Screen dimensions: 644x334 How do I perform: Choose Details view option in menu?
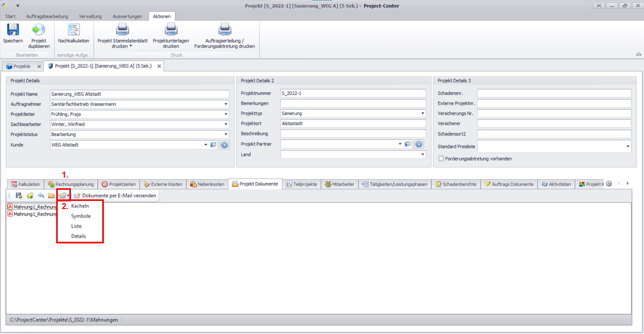(x=78, y=236)
